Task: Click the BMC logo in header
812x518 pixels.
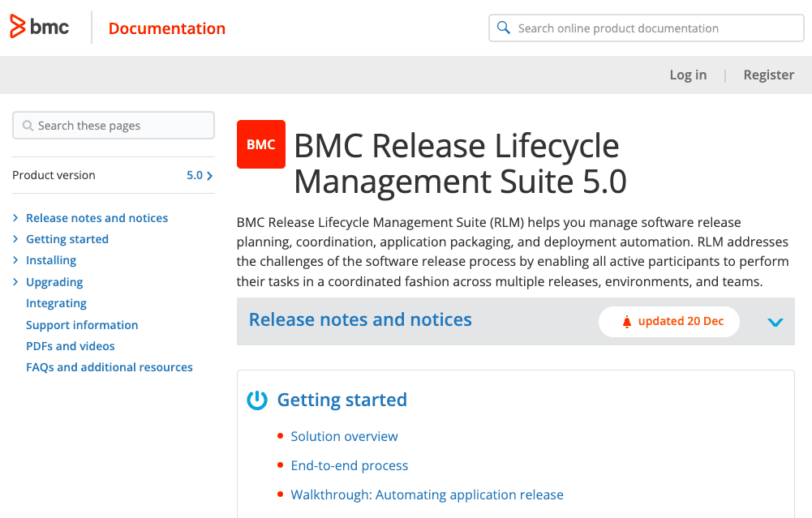Action: (x=39, y=28)
